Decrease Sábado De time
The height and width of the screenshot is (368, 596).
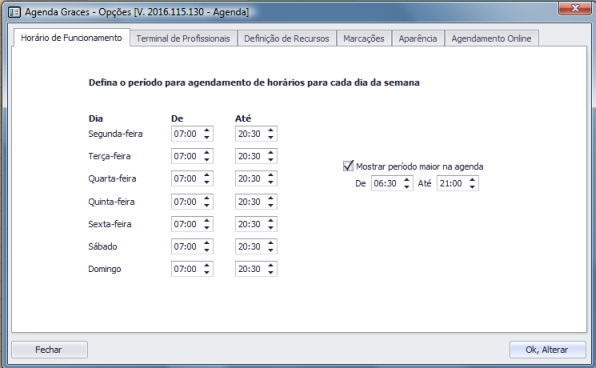tap(206, 250)
